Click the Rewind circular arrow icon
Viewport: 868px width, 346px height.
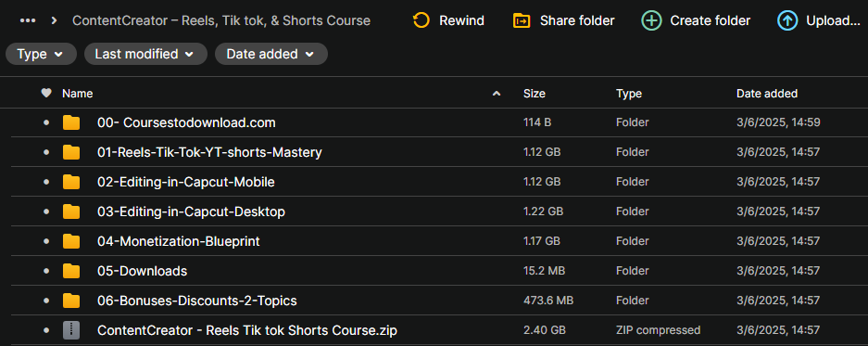pos(421,21)
